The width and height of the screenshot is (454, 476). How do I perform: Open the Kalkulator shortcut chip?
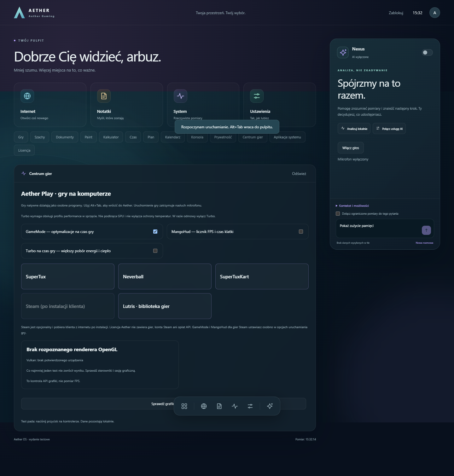[x=111, y=137]
